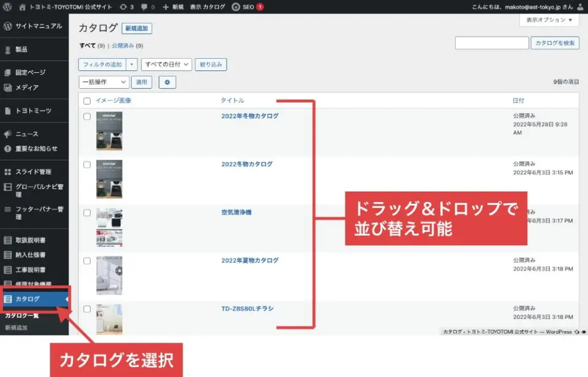Viewport: 588px width, 377px height.
Task: Open the 一括操作 bulk actions dropdown
Action: (104, 82)
